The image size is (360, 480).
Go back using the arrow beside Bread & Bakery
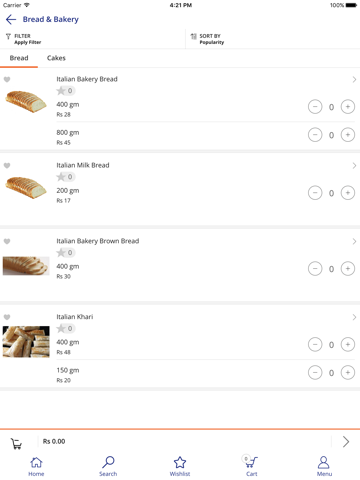click(11, 19)
